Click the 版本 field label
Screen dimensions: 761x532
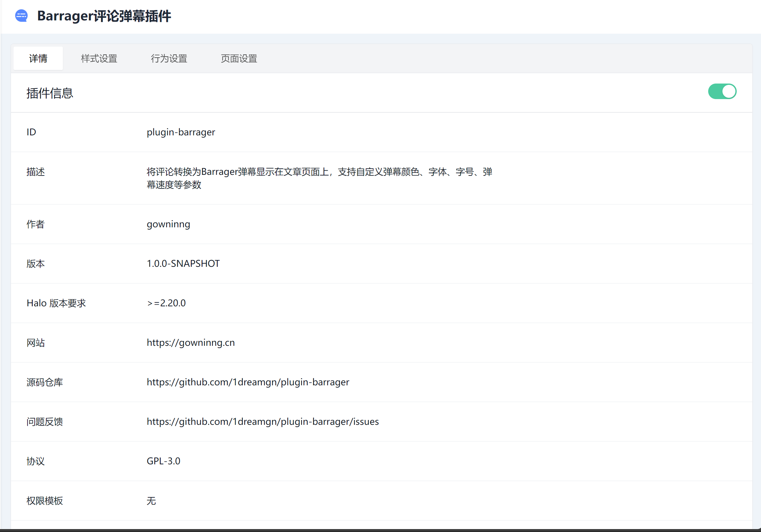click(x=35, y=264)
